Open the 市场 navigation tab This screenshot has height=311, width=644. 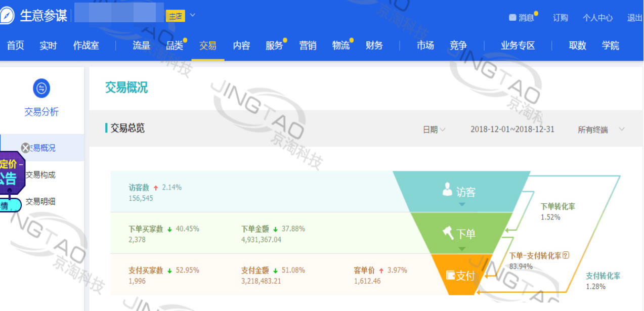[x=425, y=46]
